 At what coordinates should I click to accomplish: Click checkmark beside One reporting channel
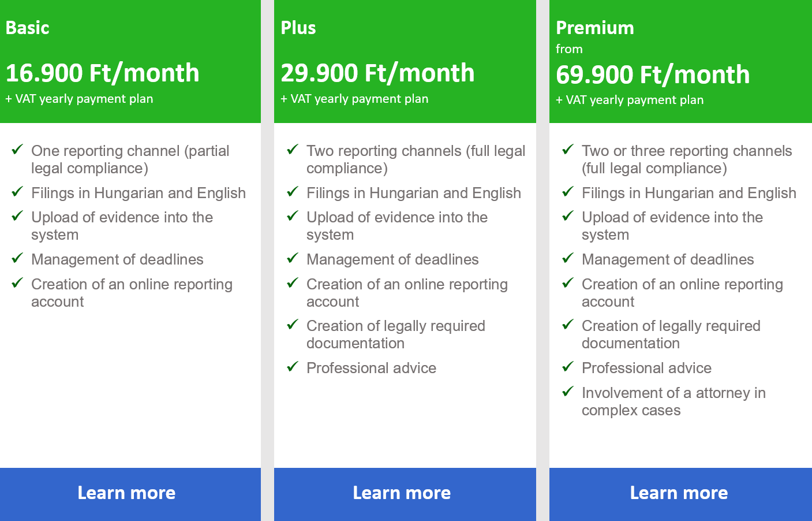coord(17,150)
